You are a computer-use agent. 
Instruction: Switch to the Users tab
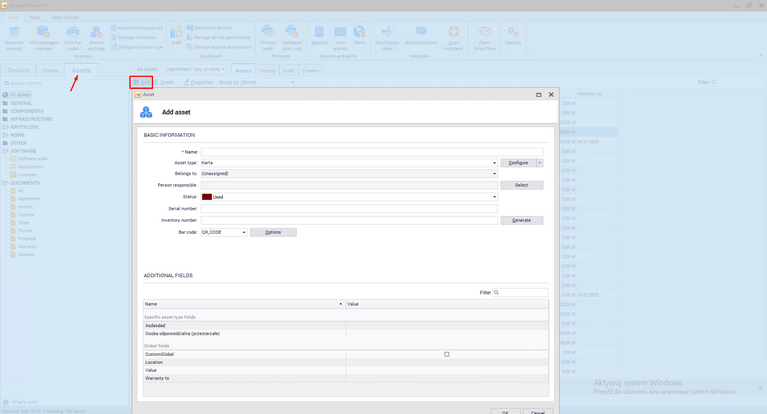[50, 71]
